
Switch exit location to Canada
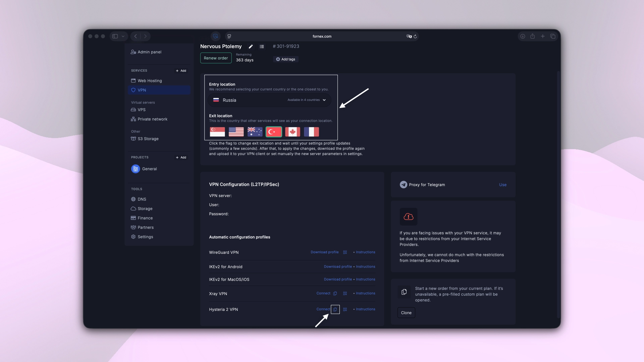click(x=292, y=132)
